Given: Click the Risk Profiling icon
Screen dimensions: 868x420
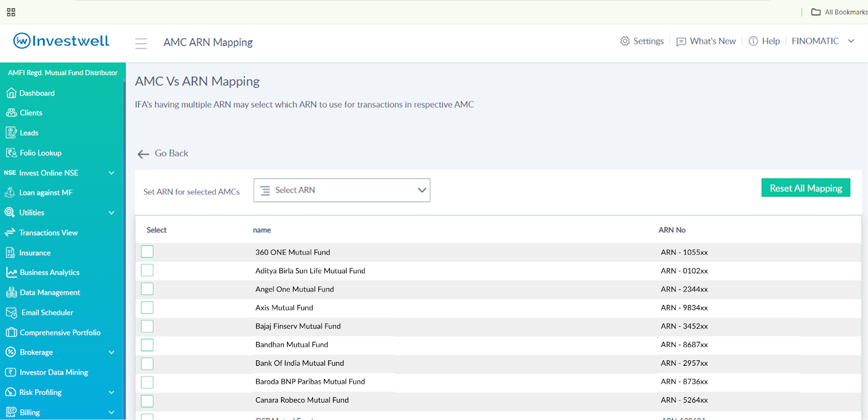Looking at the screenshot, I should [10, 392].
